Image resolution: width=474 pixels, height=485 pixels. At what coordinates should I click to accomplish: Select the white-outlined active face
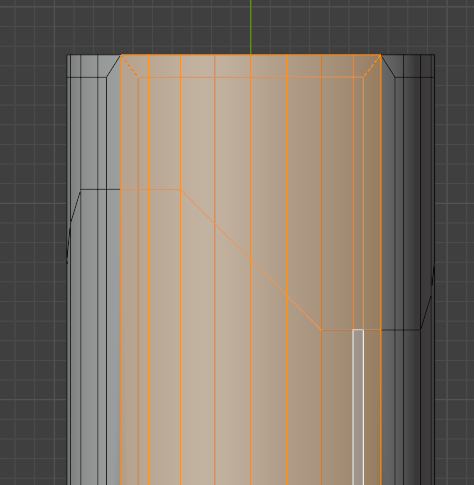pos(358,407)
